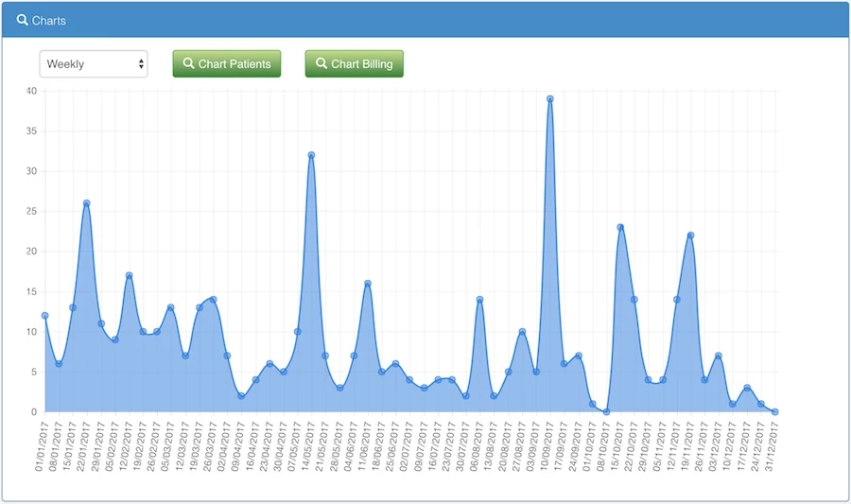Click the October peak point at 23
851x504 pixels.
[620, 227]
